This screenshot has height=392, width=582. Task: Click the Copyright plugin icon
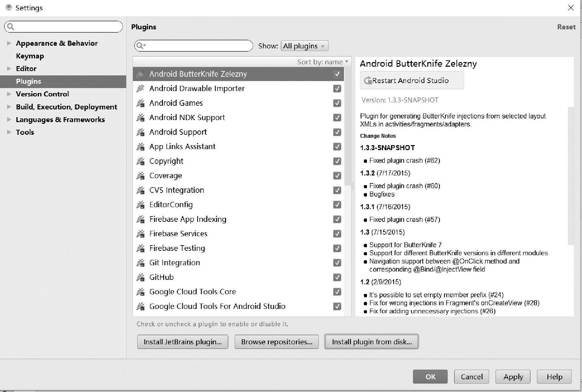141,161
